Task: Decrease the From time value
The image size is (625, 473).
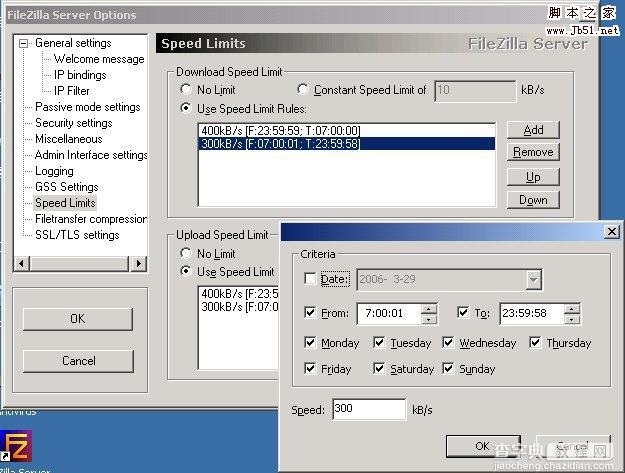Action: 428,319
